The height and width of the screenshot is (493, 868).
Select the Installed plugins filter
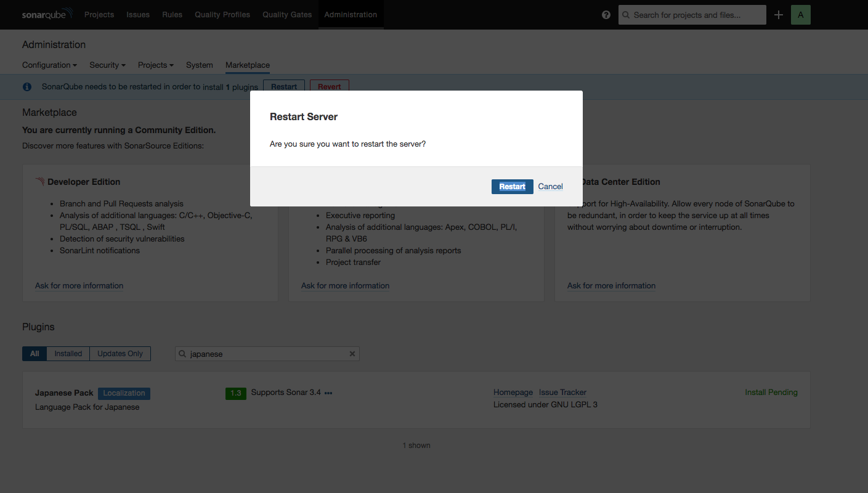(x=68, y=354)
